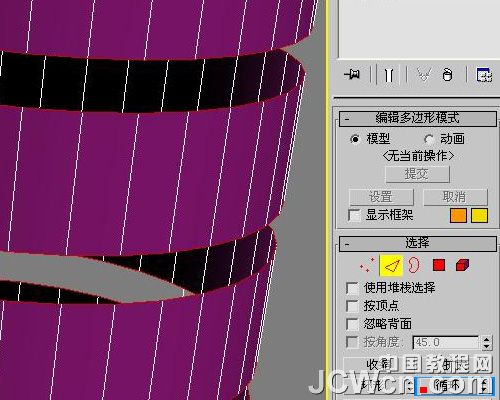This screenshot has width=500, height=400.
Task: Remove modifier using trash can icon
Action: click(x=447, y=74)
